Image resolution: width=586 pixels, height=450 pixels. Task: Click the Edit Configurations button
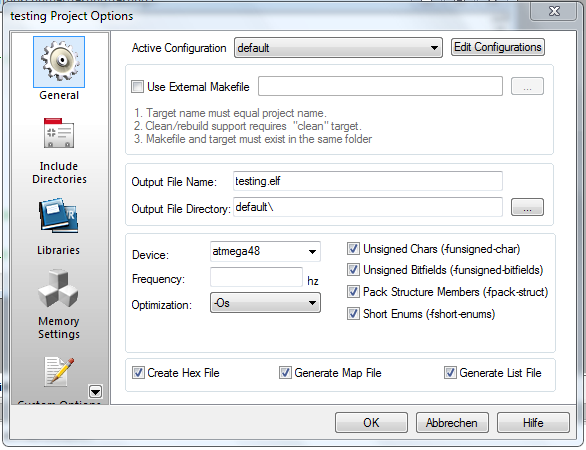497,47
